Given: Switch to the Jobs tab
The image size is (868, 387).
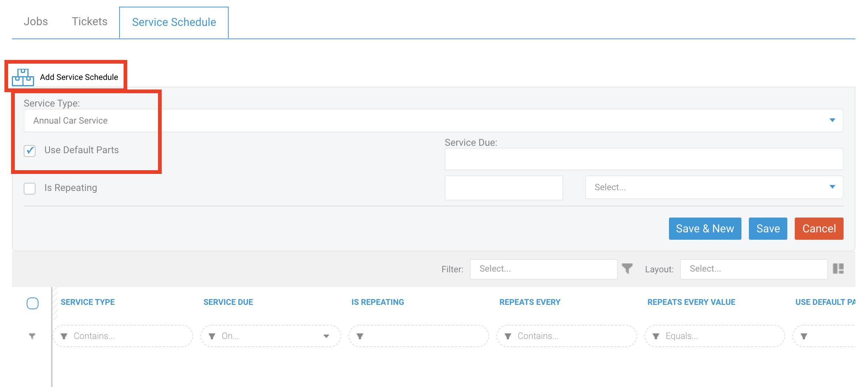Looking at the screenshot, I should point(36,21).
